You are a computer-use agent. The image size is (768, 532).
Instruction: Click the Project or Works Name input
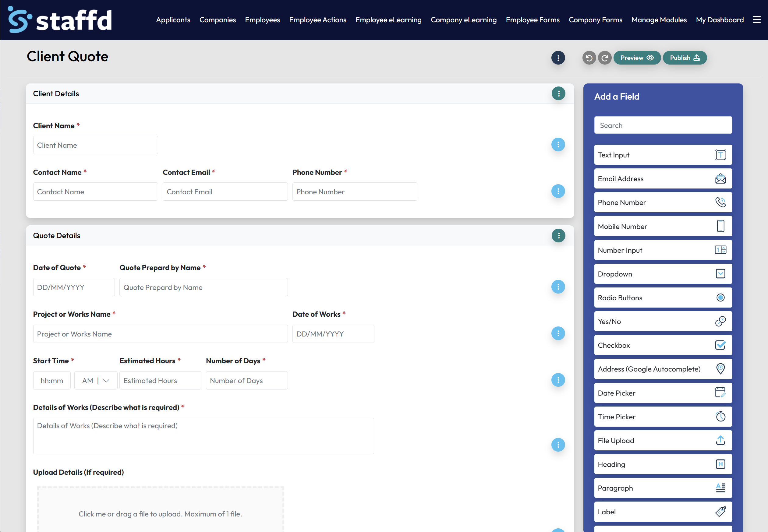click(x=161, y=334)
